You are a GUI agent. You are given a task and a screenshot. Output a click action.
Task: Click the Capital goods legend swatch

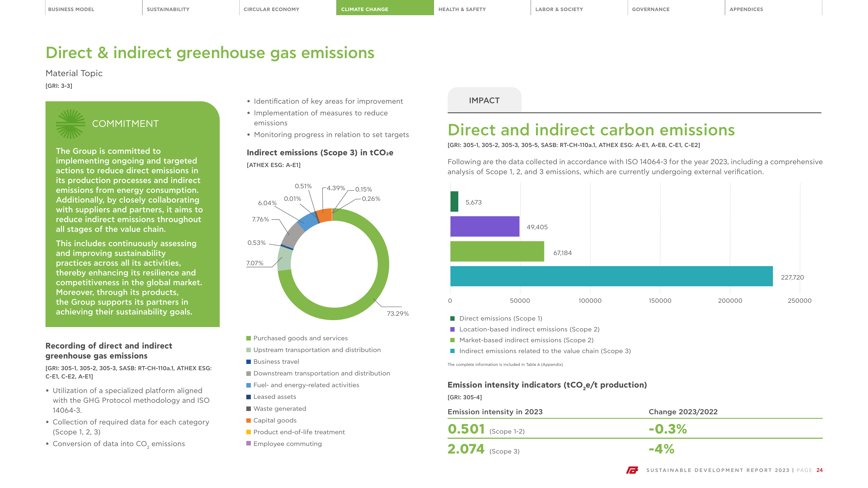[249, 420]
